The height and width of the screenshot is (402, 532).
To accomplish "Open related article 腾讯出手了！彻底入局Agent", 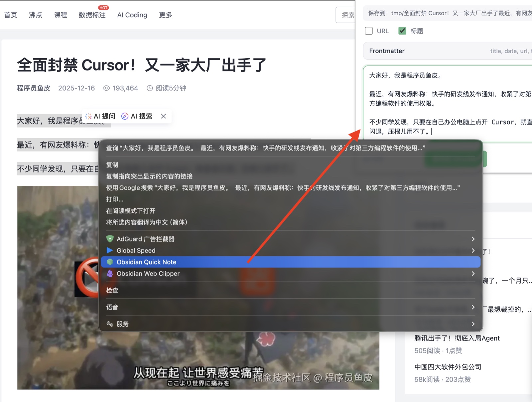I will pyautogui.click(x=457, y=338).
